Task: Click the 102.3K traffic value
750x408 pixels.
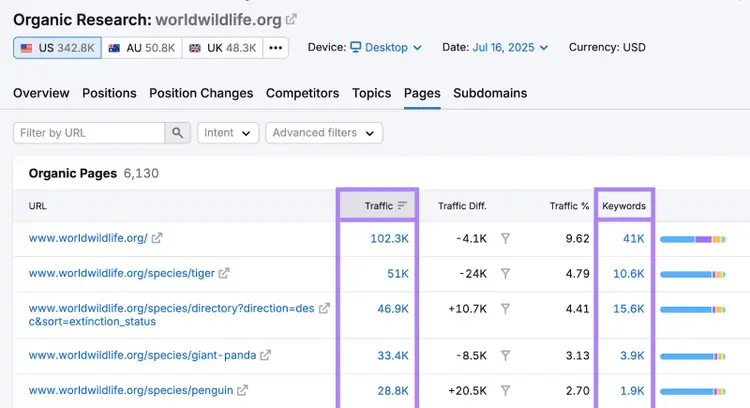Action: click(x=389, y=239)
